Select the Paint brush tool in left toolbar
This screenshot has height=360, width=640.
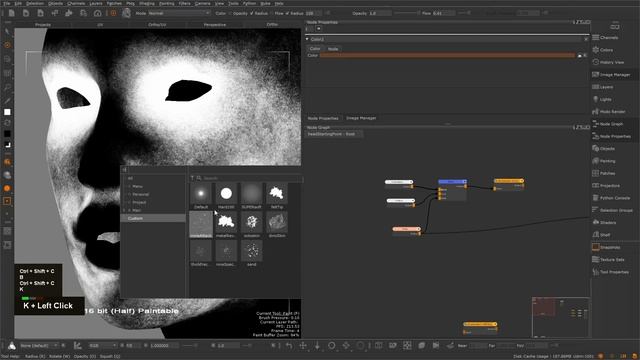click(x=7, y=45)
